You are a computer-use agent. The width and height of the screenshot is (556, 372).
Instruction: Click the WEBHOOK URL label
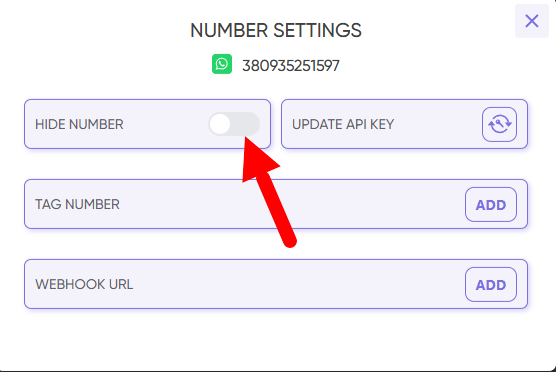84,285
